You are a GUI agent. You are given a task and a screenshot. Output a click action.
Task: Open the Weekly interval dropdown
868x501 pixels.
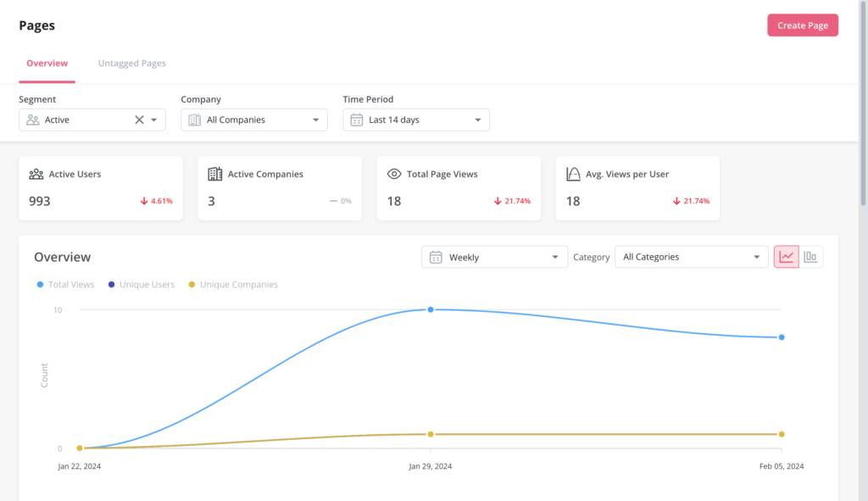[x=494, y=256]
